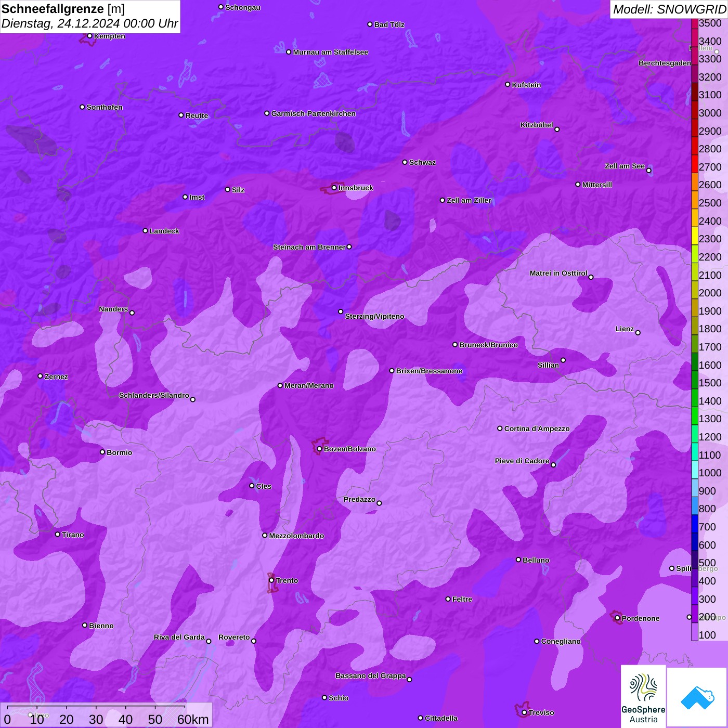This screenshot has width=728, height=728.
Task: Click the Innsbruck city marker dot
Action: coord(334,188)
